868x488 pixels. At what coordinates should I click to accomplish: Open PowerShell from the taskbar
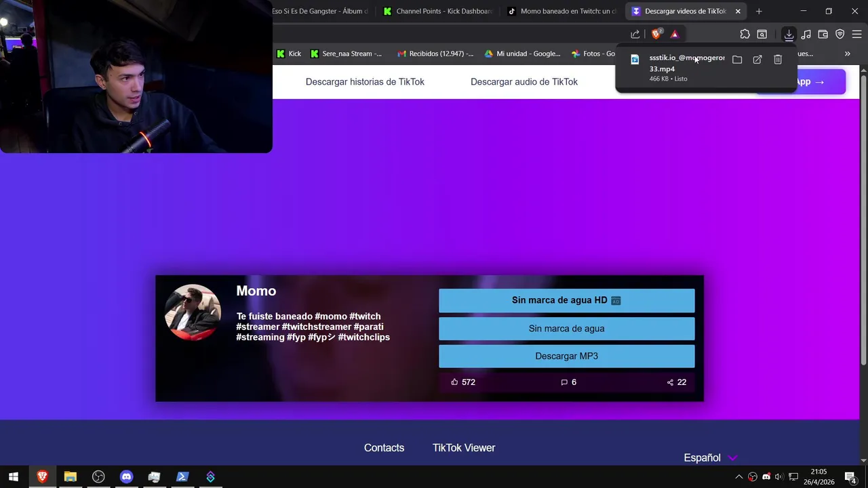pos(182,476)
